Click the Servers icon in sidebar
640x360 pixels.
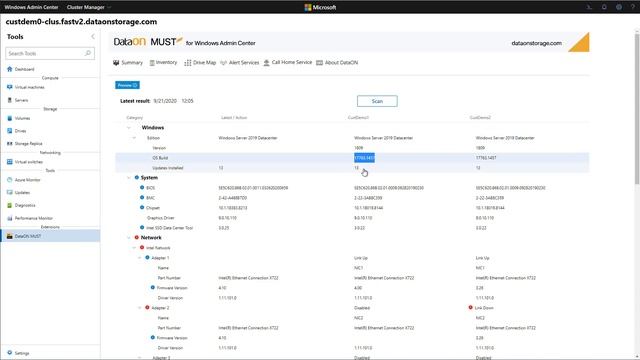[10, 100]
